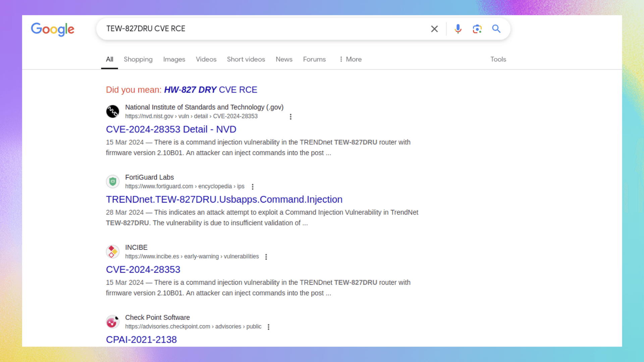This screenshot has height=362, width=644.
Task: Click the Check Point Software site name
Action: point(157,317)
